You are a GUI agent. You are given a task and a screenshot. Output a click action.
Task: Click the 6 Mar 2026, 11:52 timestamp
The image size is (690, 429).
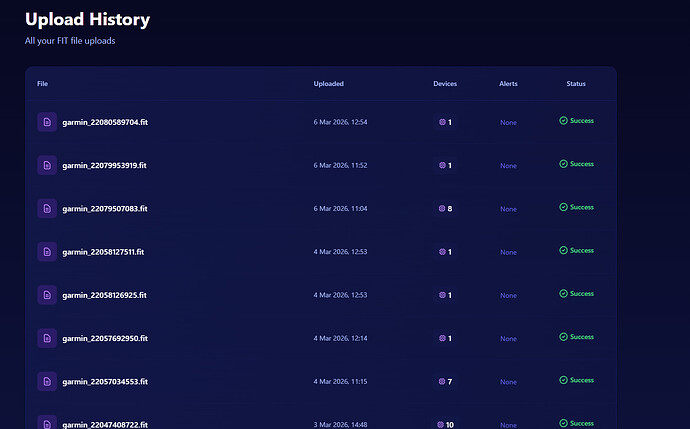tap(340, 165)
